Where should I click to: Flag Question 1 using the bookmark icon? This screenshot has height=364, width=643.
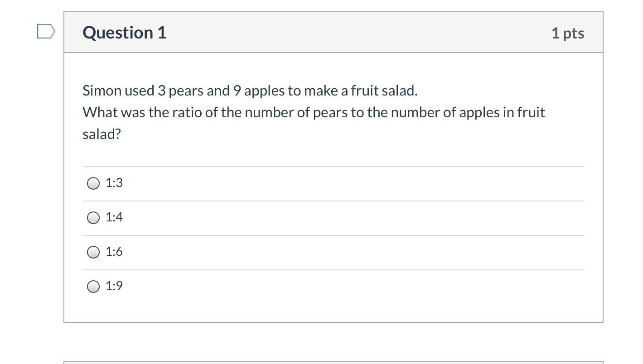click(46, 32)
